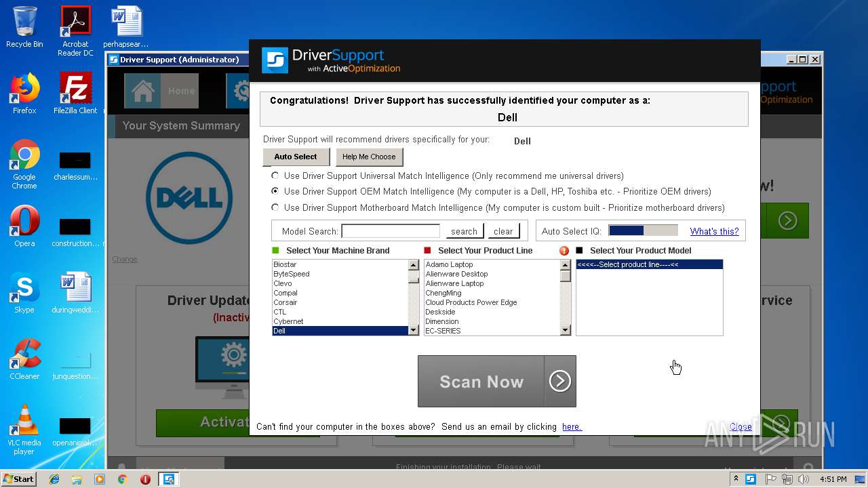
Task: Click Home tab in Driver Support window
Action: click(x=161, y=91)
